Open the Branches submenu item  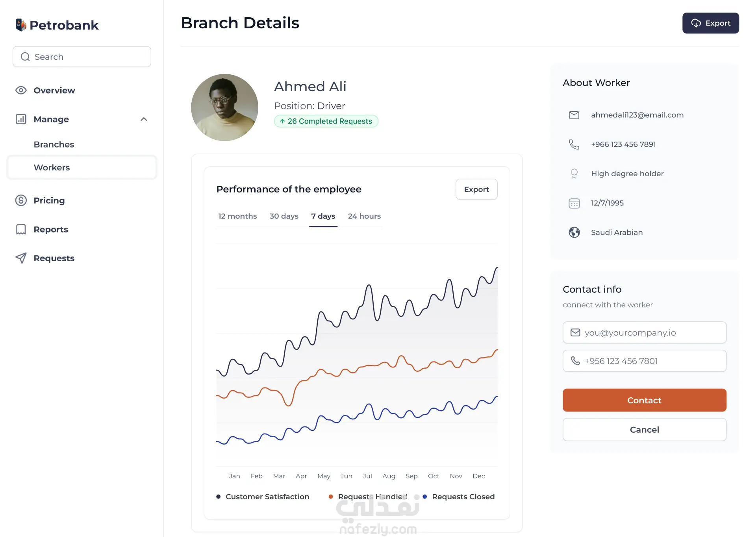[54, 144]
